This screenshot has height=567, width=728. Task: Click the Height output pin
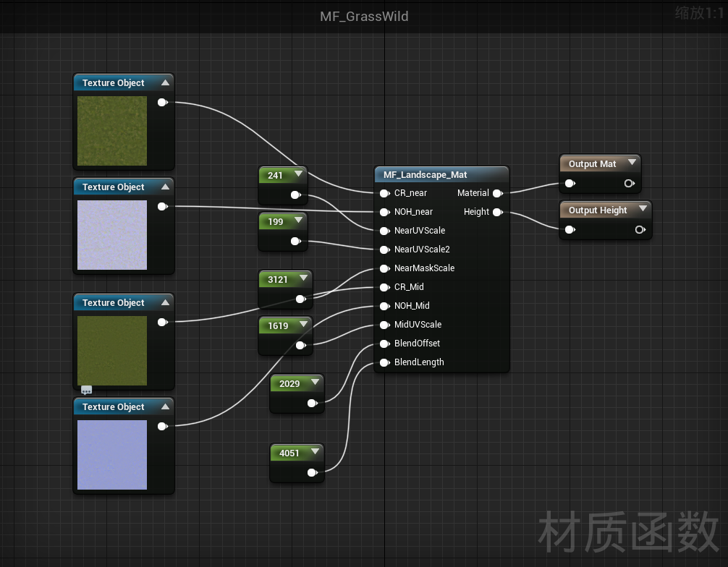[x=497, y=212]
